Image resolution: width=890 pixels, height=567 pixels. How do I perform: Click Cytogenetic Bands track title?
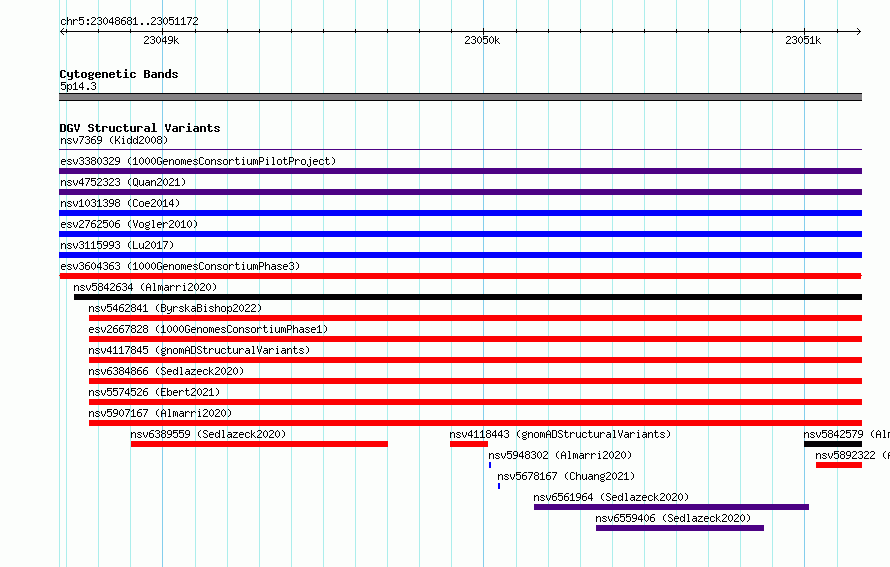point(119,74)
